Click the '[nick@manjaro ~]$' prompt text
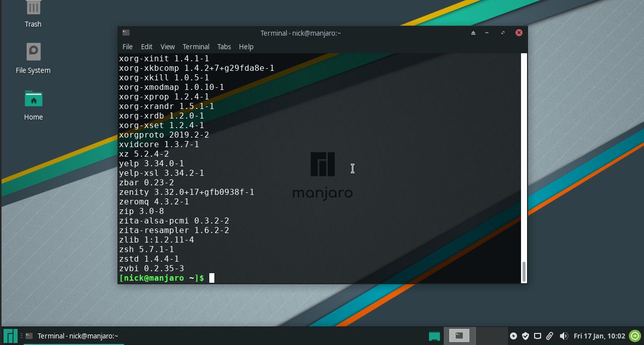The height and width of the screenshot is (345, 644). pyautogui.click(x=162, y=278)
